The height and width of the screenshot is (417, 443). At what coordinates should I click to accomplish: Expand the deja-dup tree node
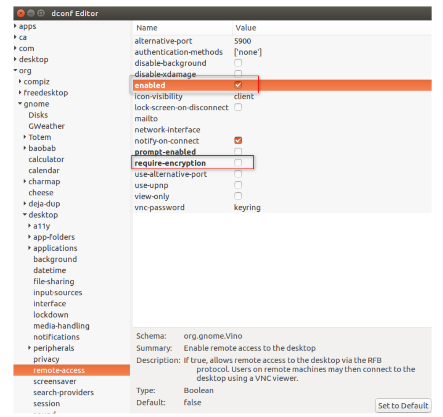(25, 203)
